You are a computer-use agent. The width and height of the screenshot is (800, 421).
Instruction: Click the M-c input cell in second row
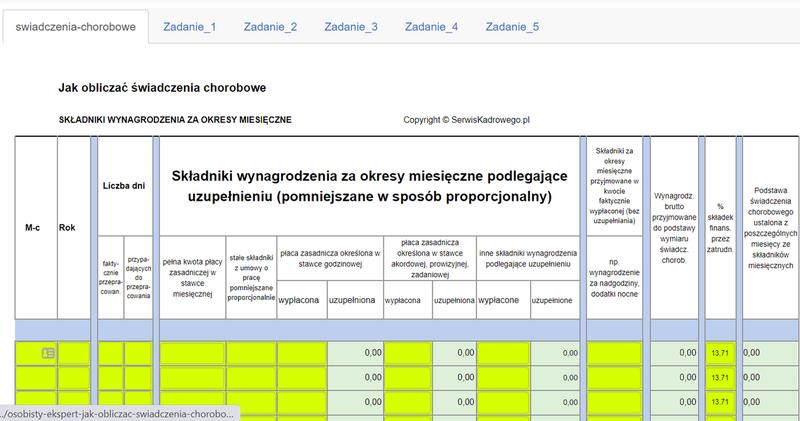36,378
